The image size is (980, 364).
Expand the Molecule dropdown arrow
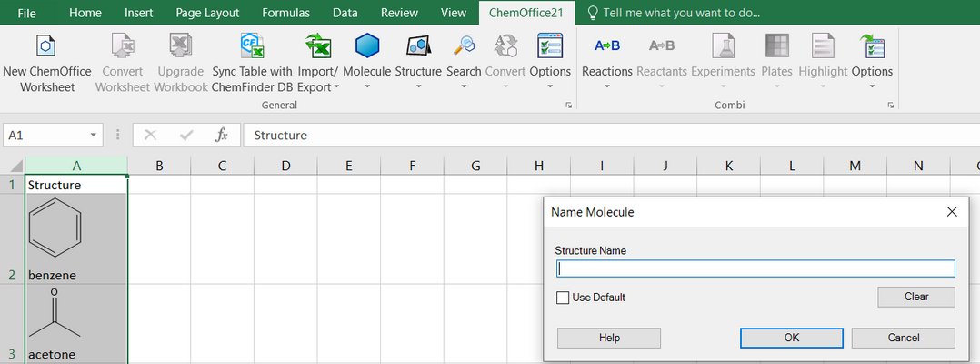[x=367, y=87]
